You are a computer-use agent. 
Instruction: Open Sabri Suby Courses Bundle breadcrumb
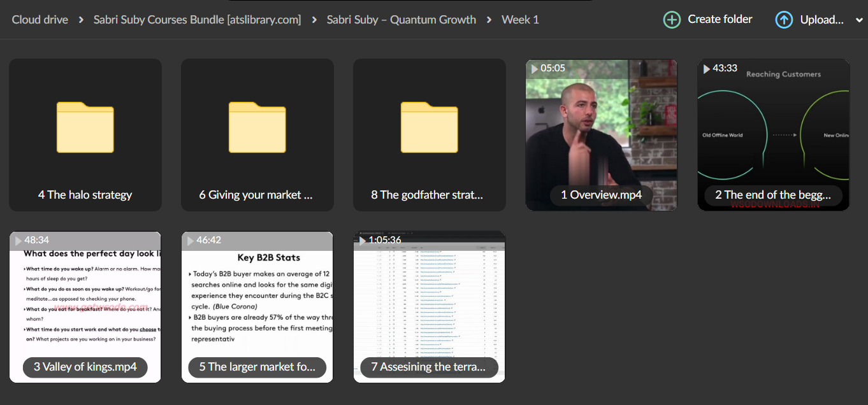point(198,20)
